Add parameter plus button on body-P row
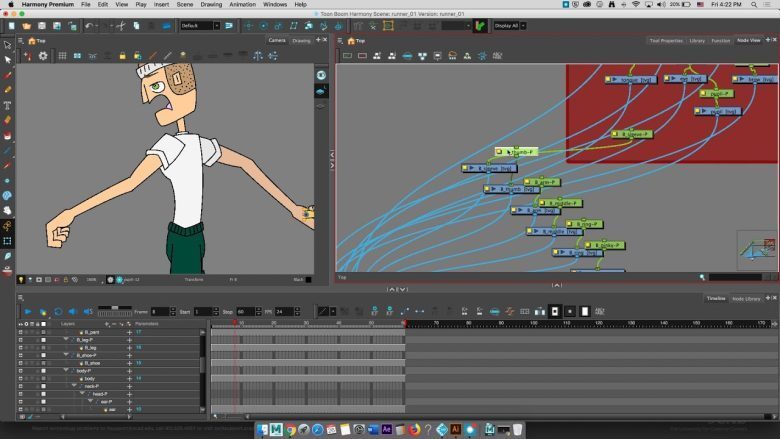Viewport: 780px width, 439px height. coord(129,371)
